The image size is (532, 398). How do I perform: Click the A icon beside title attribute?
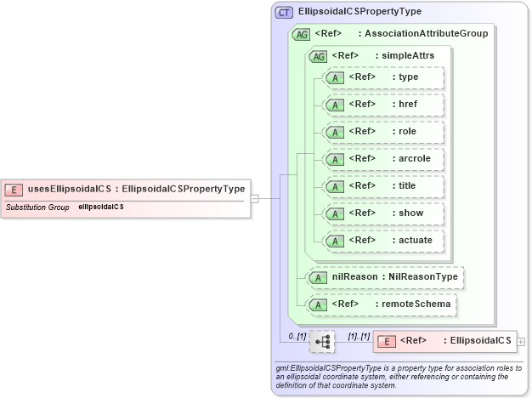click(335, 187)
